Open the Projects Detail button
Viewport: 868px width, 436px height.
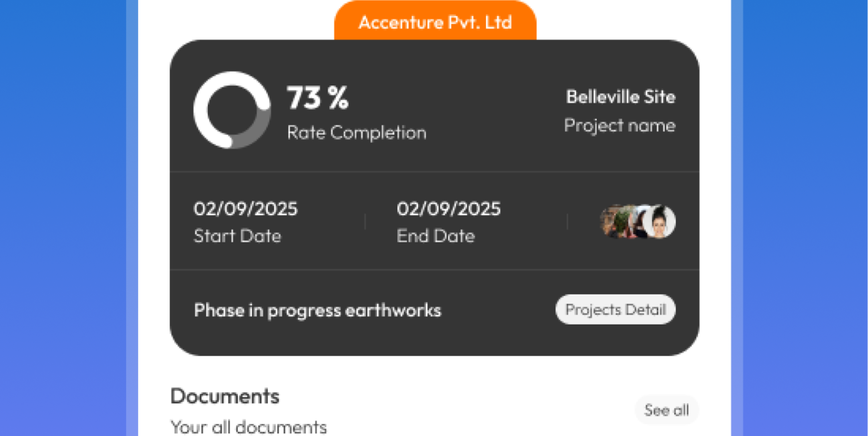(615, 310)
